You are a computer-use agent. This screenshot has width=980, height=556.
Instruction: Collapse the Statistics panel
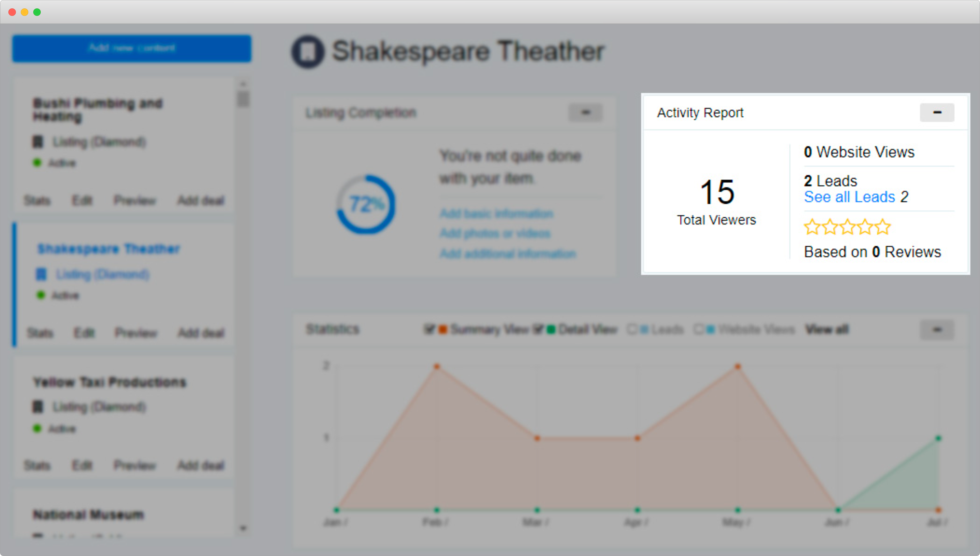pyautogui.click(x=937, y=330)
